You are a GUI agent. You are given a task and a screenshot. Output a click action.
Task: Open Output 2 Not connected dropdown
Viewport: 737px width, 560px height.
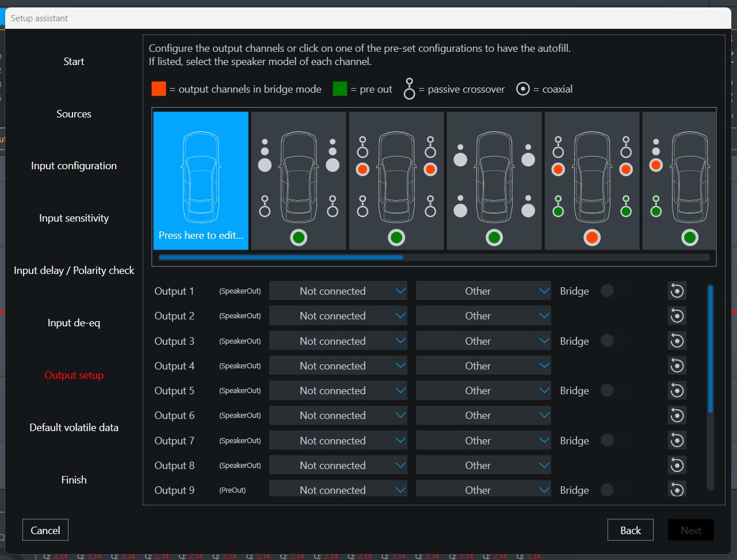point(338,316)
